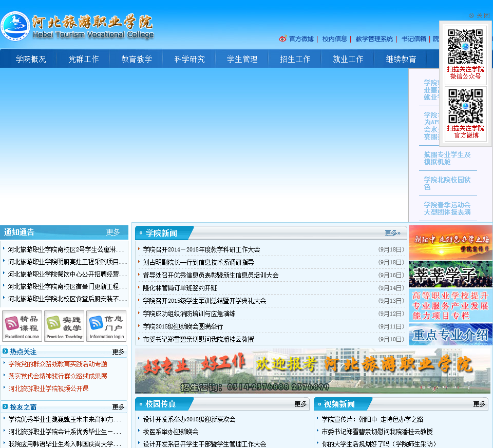
Task: Click the 朝阳中 走特色办学之路 banner
Action: [x=450, y=242]
